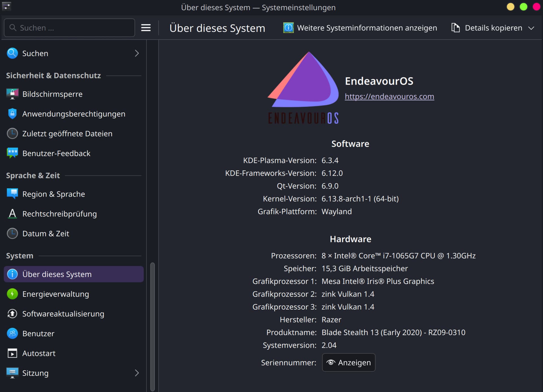Open Anwendungsberechtigungen shield icon
The height and width of the screenshot is (392, 543).
pyautogui.click(x=12, y=114)
